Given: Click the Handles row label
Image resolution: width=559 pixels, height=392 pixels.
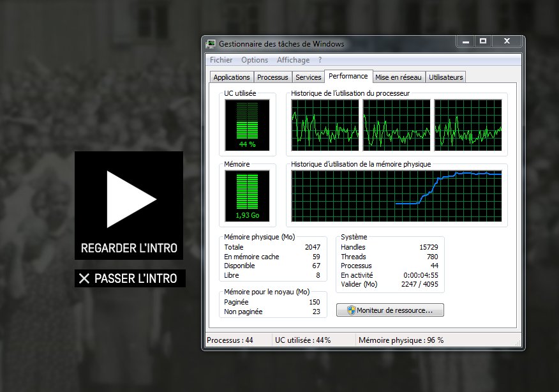Looking at the screenshot, I should (353, 247).
